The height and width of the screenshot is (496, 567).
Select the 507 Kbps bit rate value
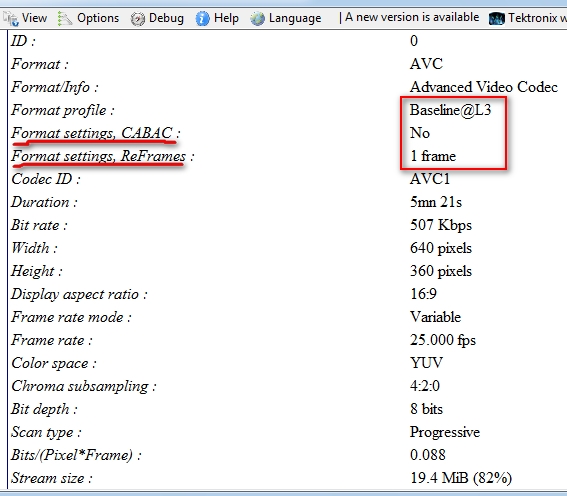point(441,225)
